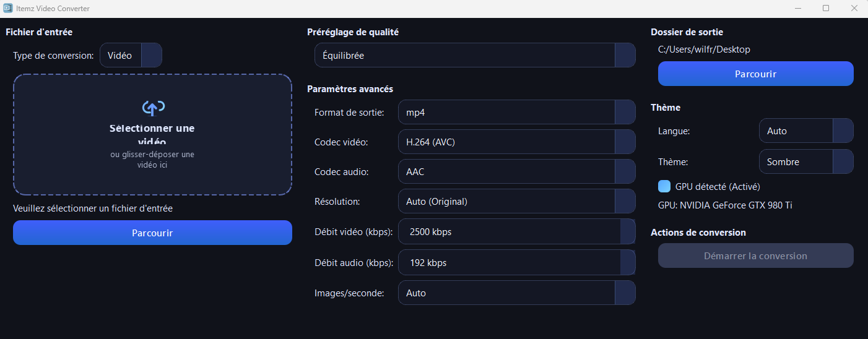The image size is (868, 339).
Task: Expand the Codec audio AAC dropdown
Action: tap(516, 172)
